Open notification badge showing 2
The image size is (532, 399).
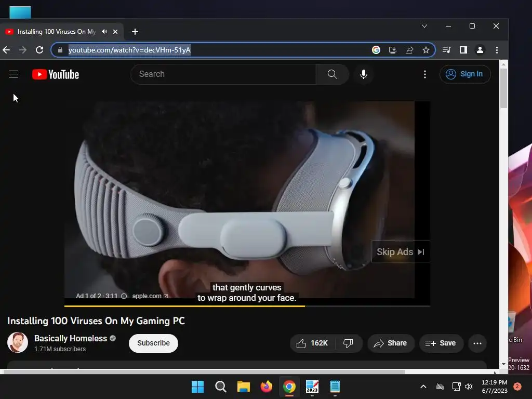tap(517, 387)
